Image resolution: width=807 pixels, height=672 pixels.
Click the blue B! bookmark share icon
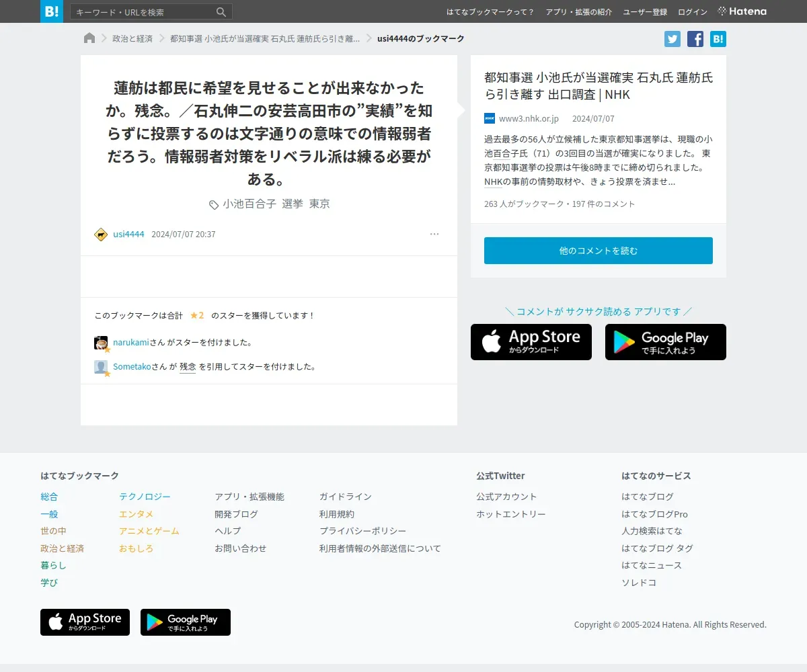[x=718, y=39]
